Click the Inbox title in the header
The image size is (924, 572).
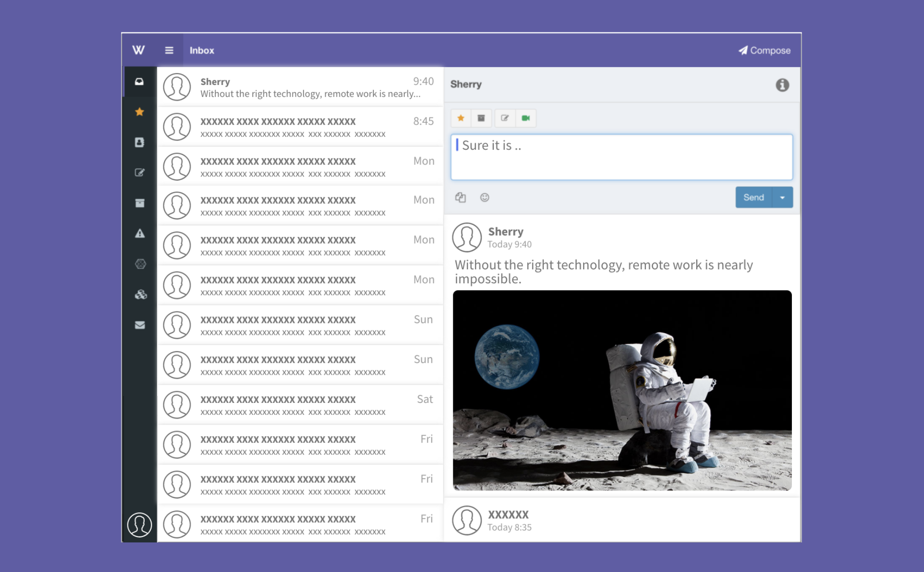tap(202, 50)
